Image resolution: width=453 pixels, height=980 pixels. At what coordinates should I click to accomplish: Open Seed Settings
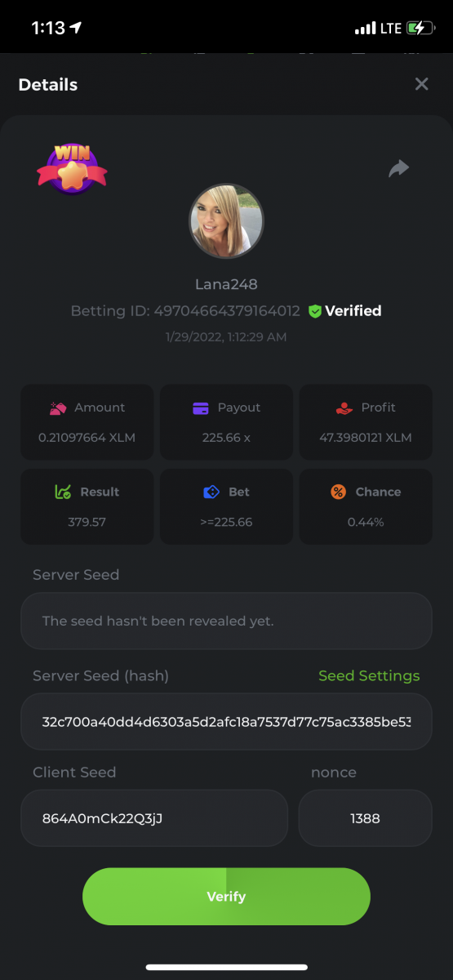(x=369, y=675)
